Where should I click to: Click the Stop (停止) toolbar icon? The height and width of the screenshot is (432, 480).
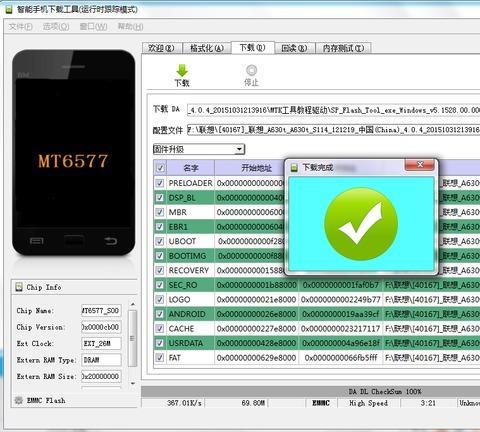pyautogui.click(x=251, y=70)
